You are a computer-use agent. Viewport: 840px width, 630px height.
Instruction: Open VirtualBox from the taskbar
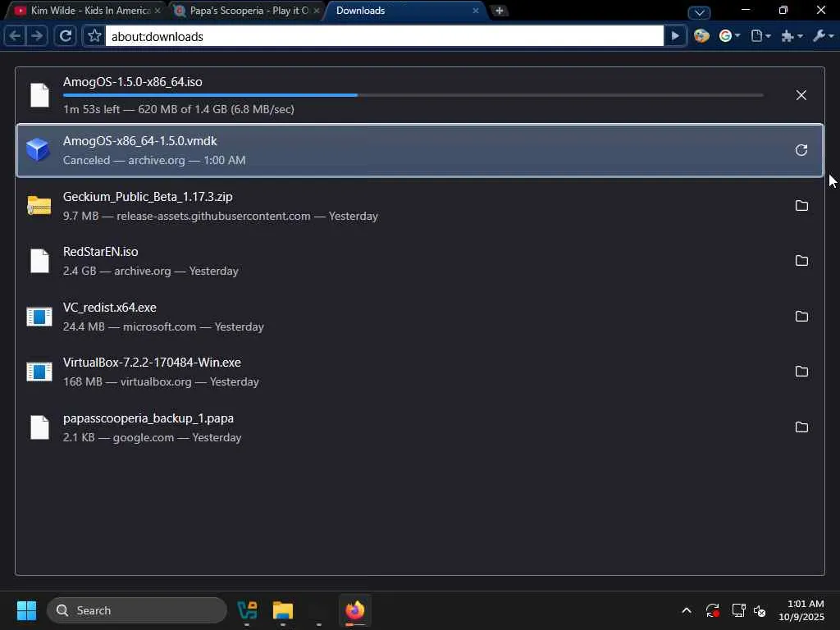coord(247,610)
